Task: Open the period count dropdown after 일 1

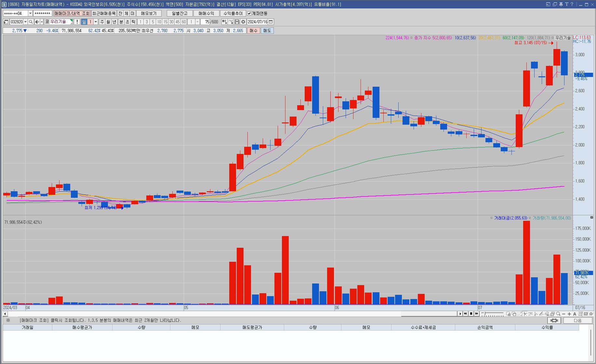Action: tap(96, 22)
